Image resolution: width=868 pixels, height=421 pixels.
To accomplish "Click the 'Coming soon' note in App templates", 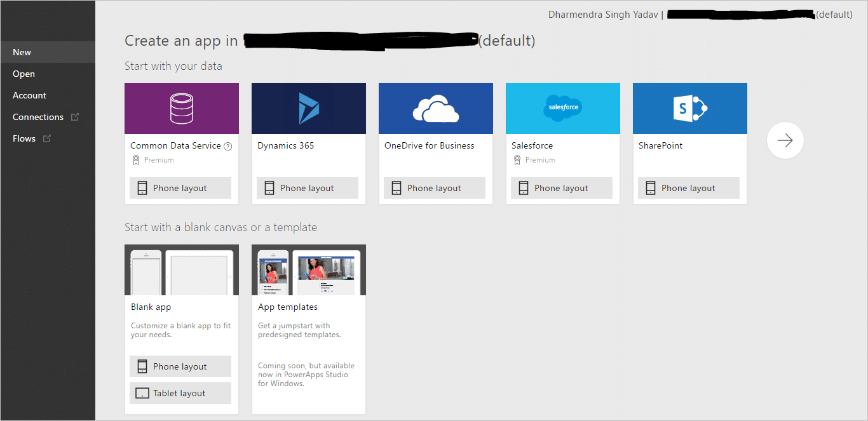I will pos(306,375).
